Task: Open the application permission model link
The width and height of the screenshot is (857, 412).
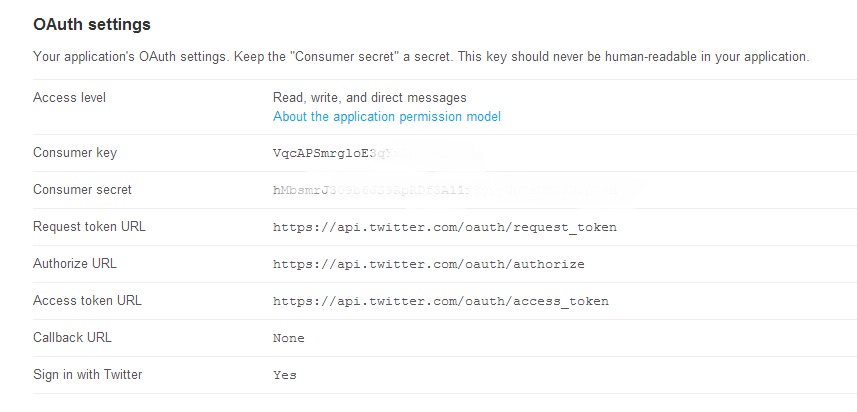Action: point(386,117)
